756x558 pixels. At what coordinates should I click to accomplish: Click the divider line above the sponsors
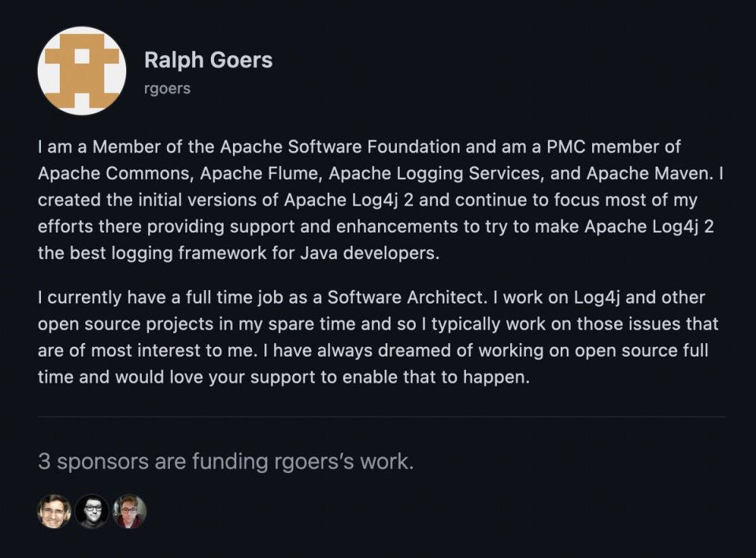[381, 417]
